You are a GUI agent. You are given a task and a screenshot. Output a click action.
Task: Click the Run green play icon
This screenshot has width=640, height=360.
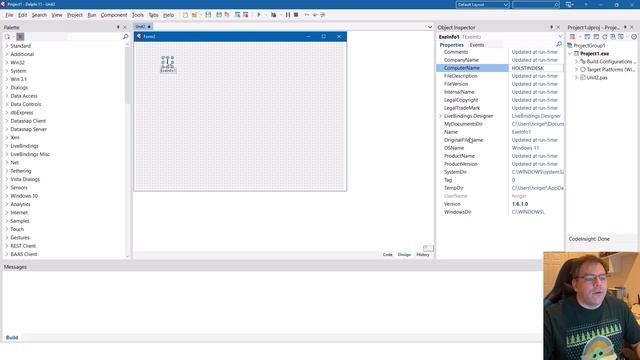point(258,15)
